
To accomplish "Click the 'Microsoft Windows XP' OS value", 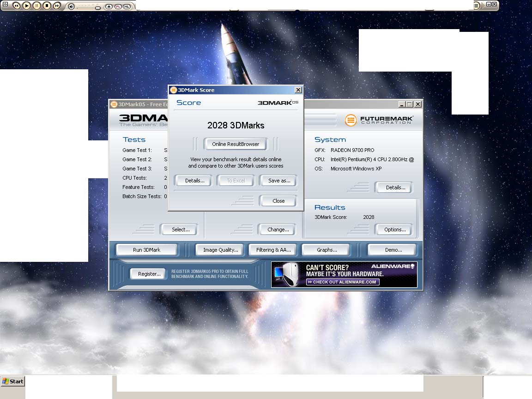I will pyautogui.click(x=356, y=169).
